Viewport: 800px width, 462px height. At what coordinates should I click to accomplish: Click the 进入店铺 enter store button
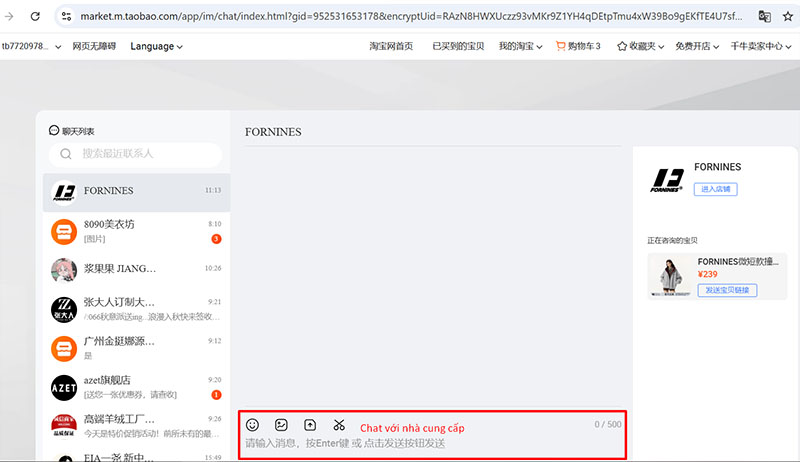716,188
